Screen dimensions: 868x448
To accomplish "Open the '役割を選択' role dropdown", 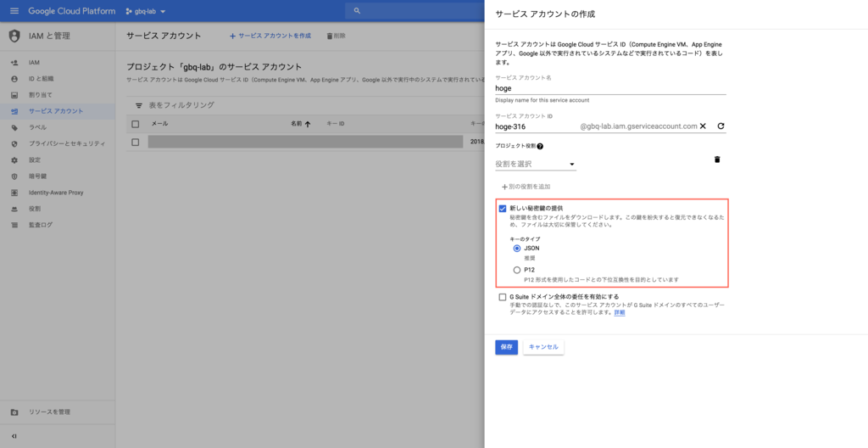I will [x=536, y=164].
